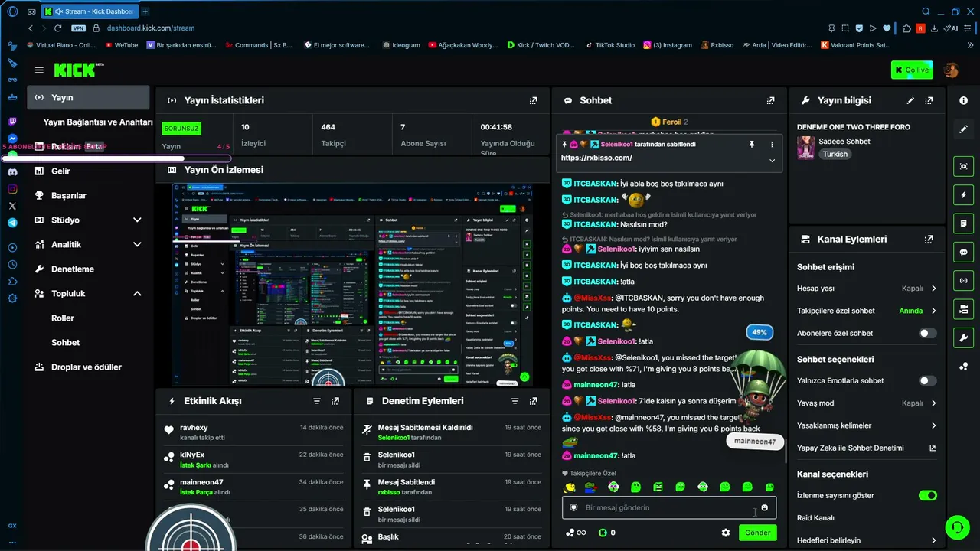
Task: Toggle the lightning bolt widget in right rail
Action: pos(963,194)
